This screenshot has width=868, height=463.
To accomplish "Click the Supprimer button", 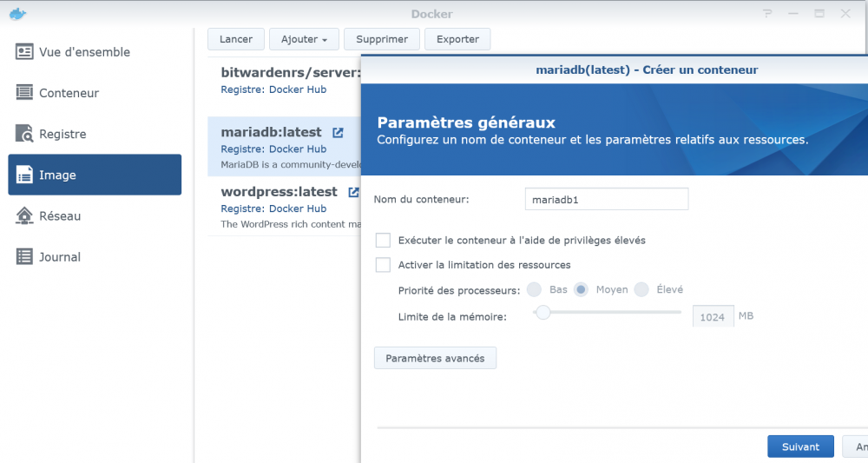I will [381, 39].
